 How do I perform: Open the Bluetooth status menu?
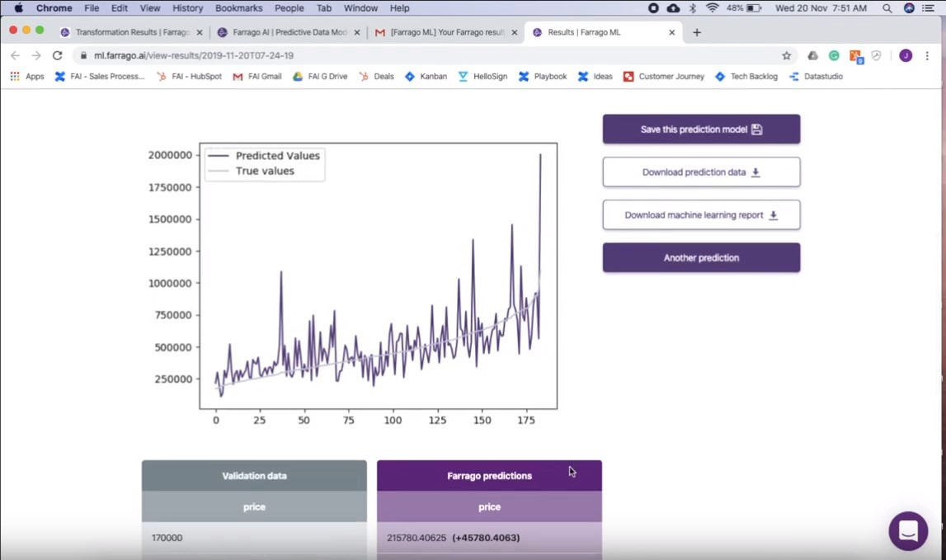click(x=693, y=8)
